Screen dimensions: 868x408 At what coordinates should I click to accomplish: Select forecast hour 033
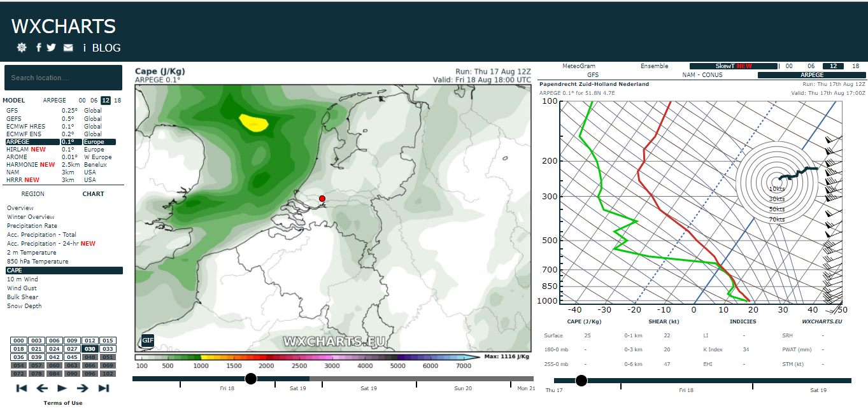[108, 349]
